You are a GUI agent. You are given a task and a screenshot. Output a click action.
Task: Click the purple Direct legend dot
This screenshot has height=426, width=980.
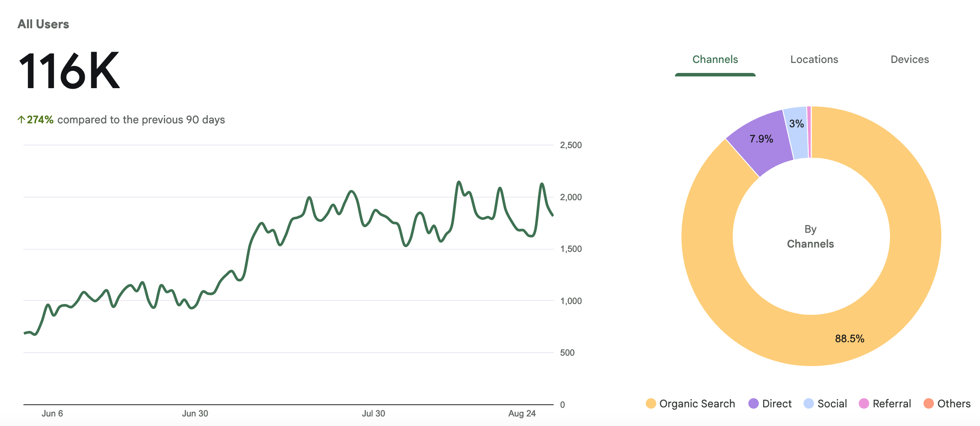[753, 403]
